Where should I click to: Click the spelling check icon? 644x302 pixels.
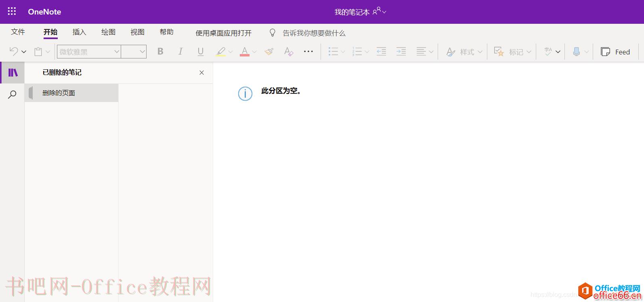pyautogui.click(x=548, y=52)
